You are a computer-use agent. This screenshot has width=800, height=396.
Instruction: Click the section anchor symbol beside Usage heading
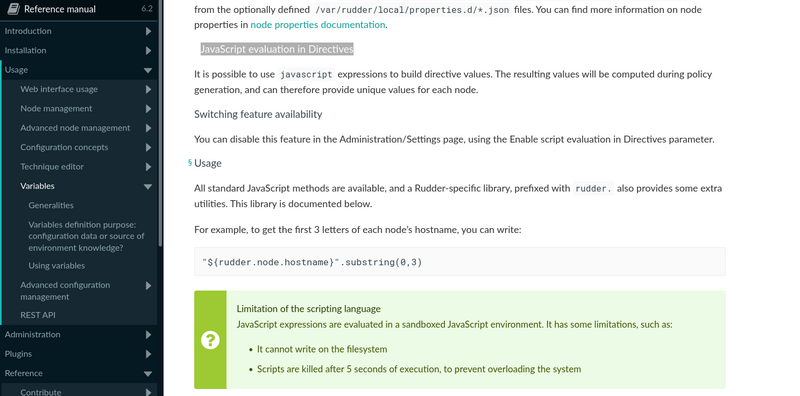tap(190, 162)
